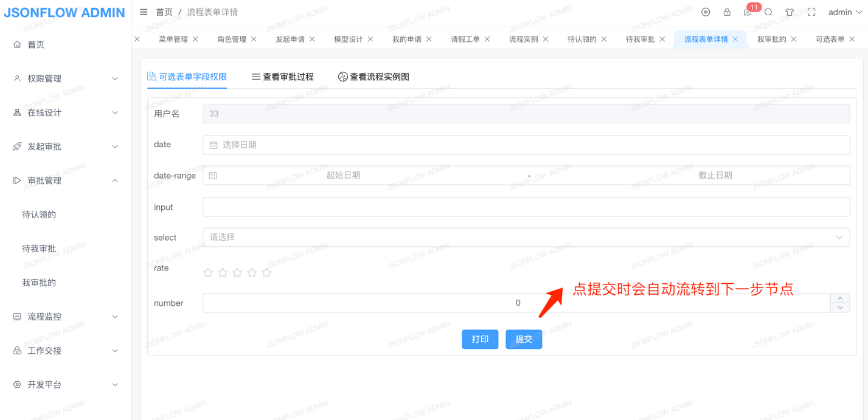This screenshot has width=868, height=420.
Task: Click the globe language icon
Action: [706, 12]
